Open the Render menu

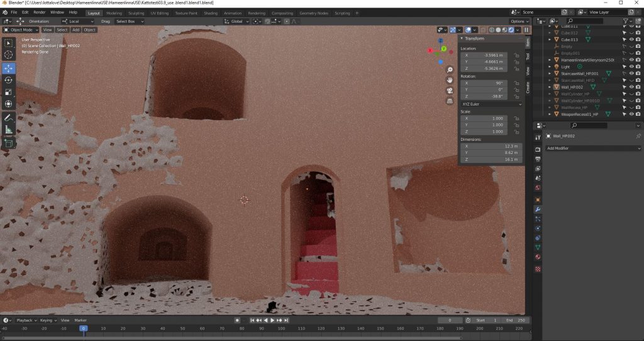[x=39, y=12]
